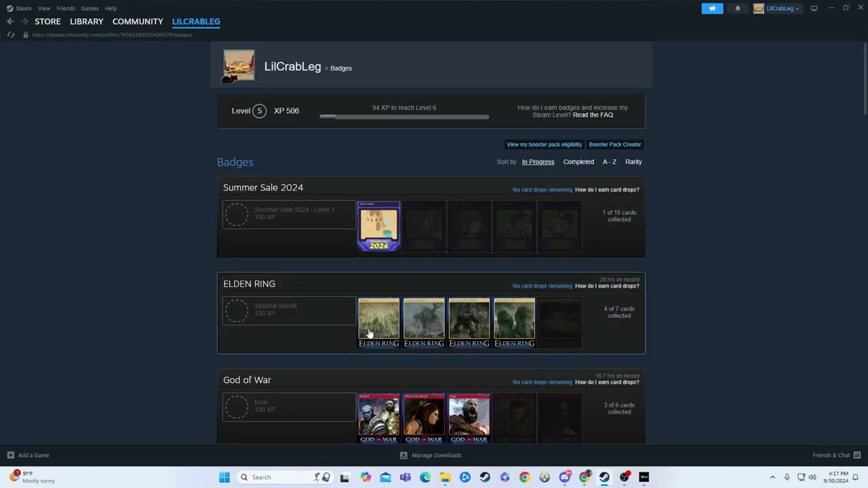
Task: Click God of War 'How do I earn card drops?'
Action: point(607,382)
